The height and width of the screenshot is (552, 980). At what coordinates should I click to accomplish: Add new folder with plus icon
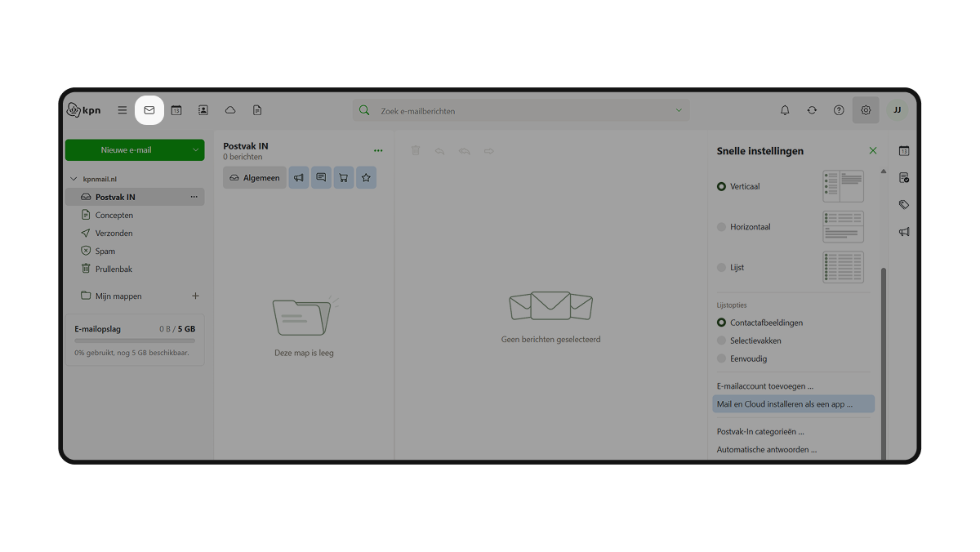coord(195,296)
